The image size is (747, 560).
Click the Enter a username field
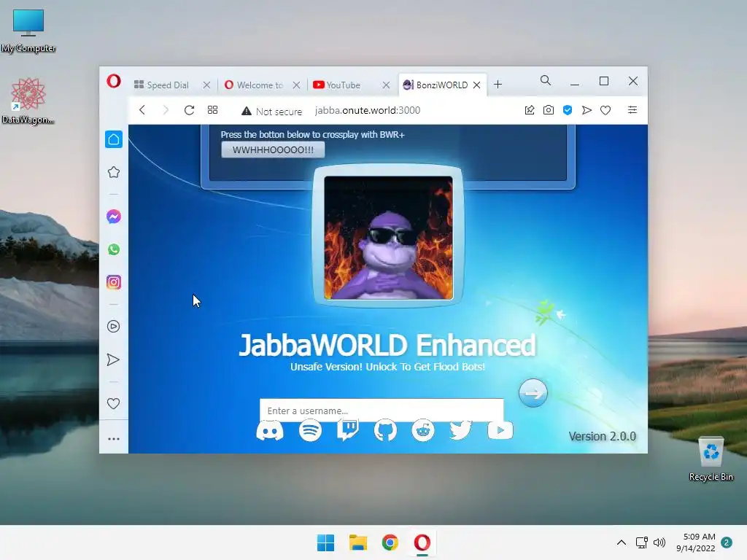pos(381,411)
